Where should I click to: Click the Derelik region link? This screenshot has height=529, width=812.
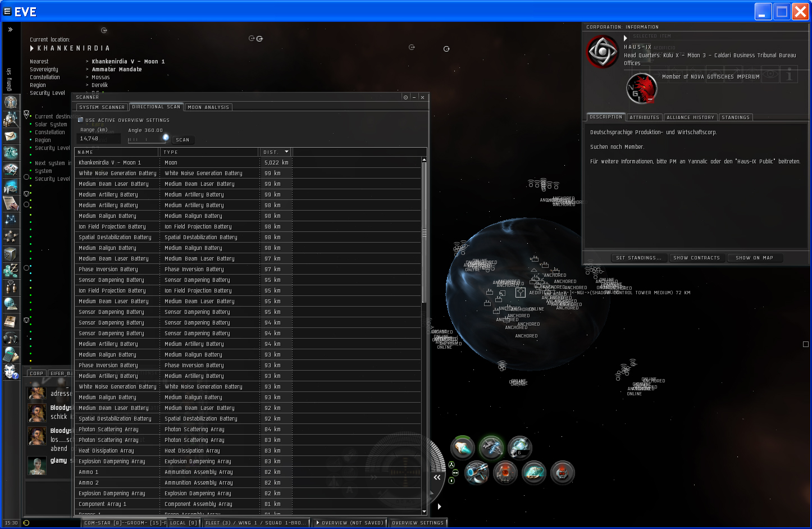99,85
